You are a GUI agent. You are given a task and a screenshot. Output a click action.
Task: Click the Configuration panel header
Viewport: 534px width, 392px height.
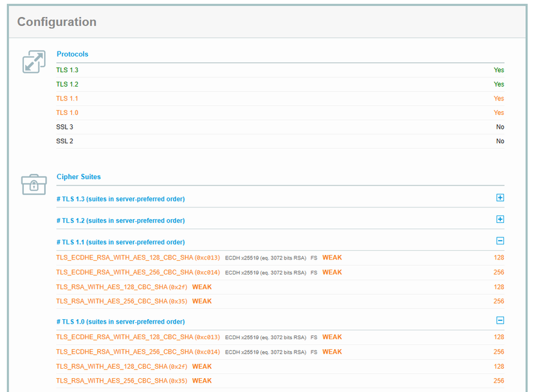(267, 22)
